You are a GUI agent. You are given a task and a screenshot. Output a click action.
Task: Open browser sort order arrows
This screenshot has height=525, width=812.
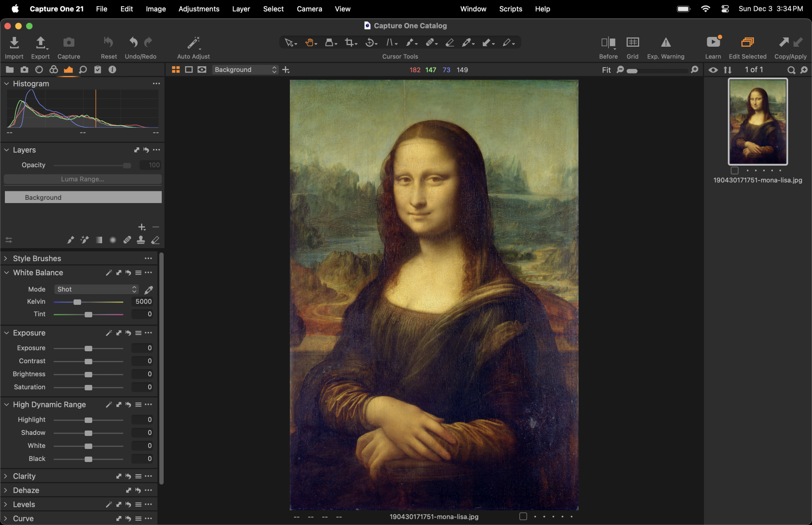[728, 70]
